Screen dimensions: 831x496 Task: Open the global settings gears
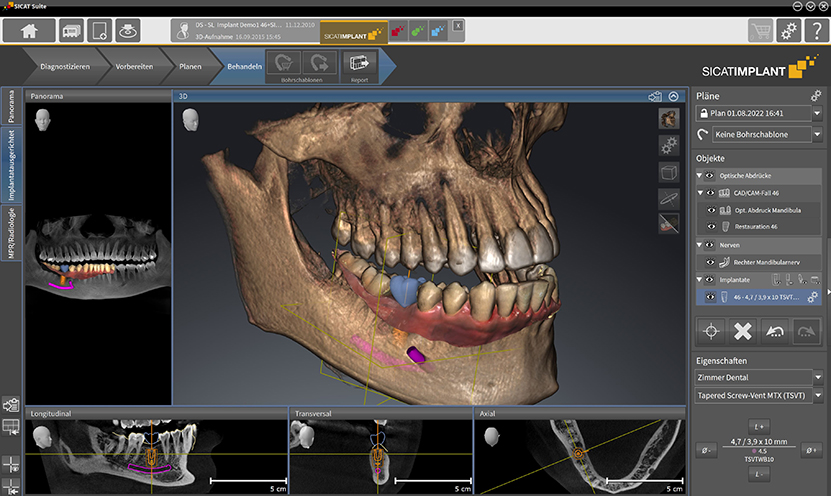coord(789,31)
